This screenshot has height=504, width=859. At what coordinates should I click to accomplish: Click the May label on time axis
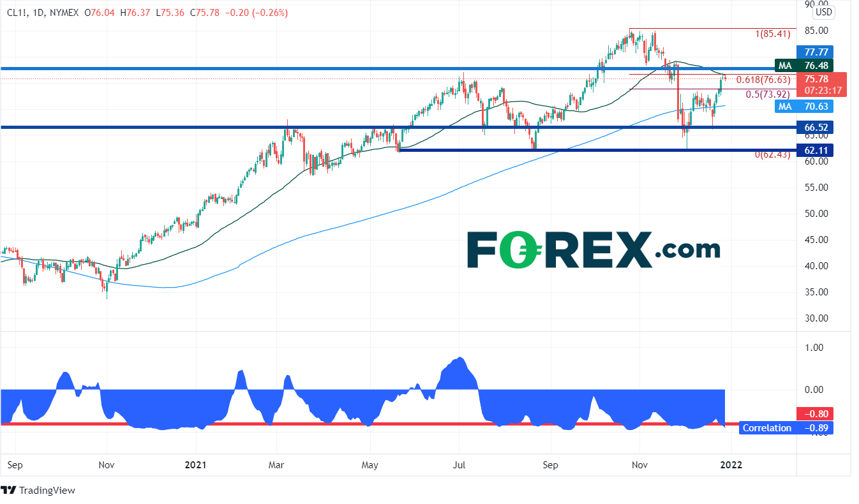point(370,465)
